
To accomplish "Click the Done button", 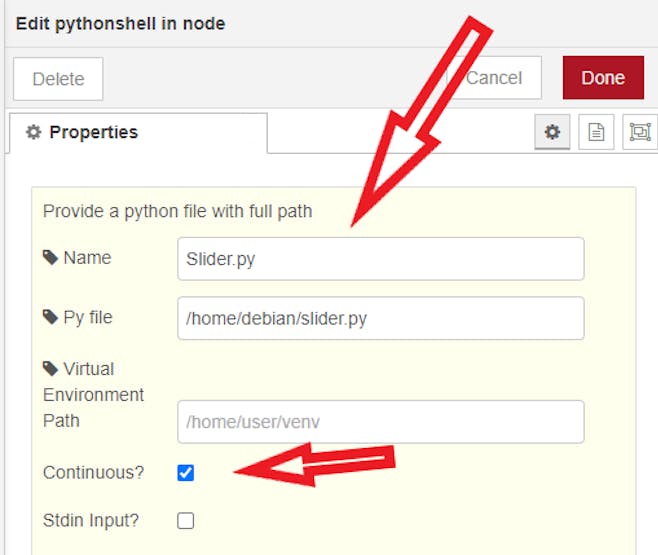I will click(603, 78).
